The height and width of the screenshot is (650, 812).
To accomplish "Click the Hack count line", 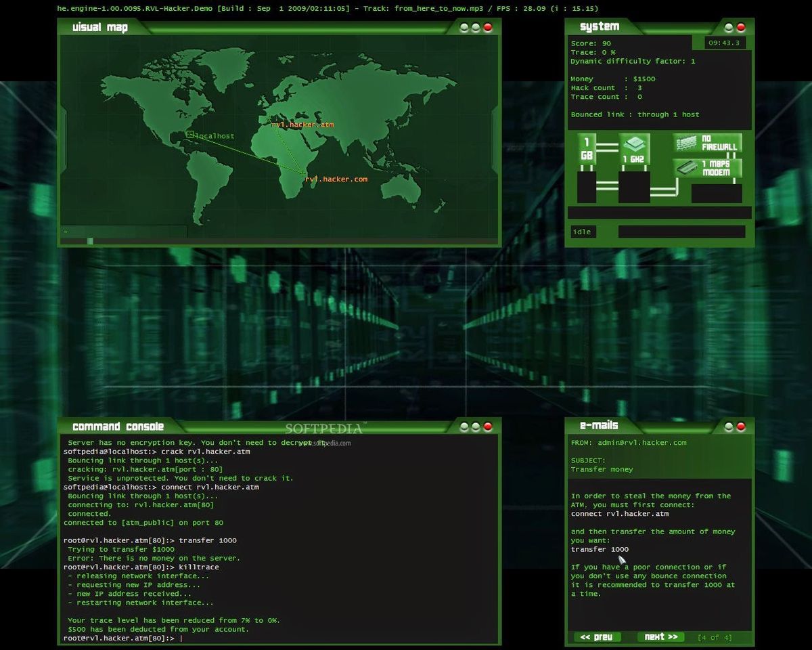I will point(606,88).
